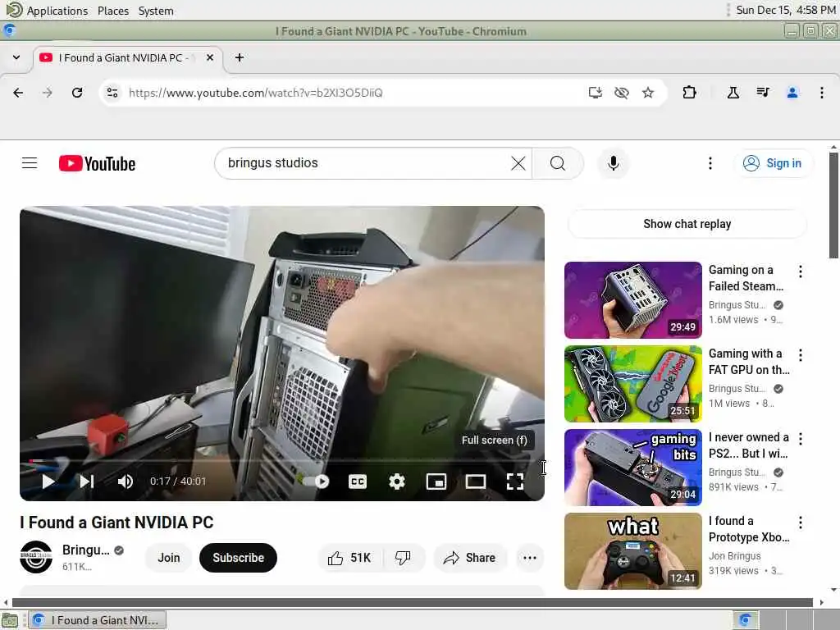
Task: Skip to next video in player
Action: pyautogui.click(x=87, y=481)
